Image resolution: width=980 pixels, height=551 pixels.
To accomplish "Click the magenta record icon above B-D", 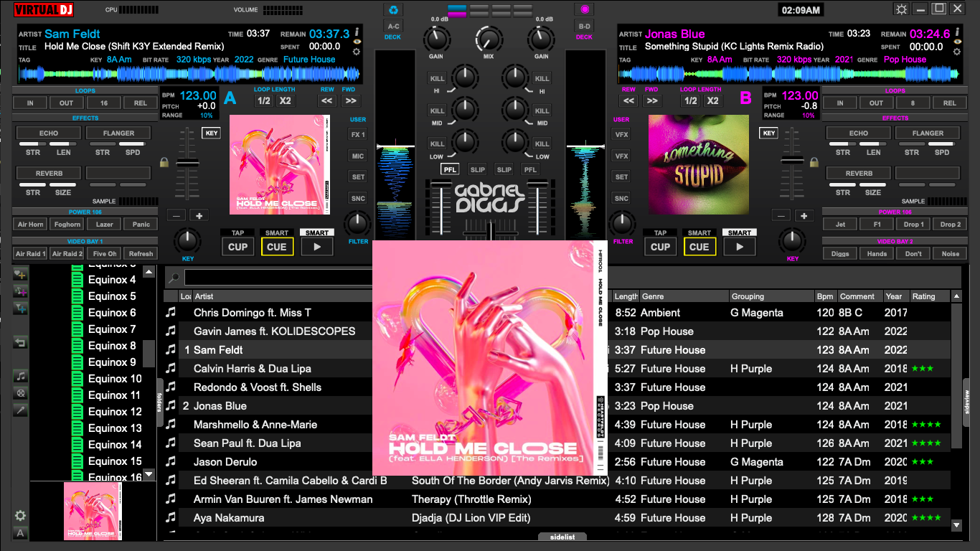I will pos(585,10).
